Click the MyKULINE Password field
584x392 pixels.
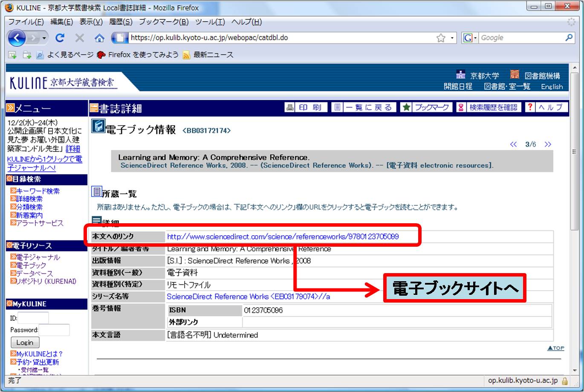click(54, 330)
